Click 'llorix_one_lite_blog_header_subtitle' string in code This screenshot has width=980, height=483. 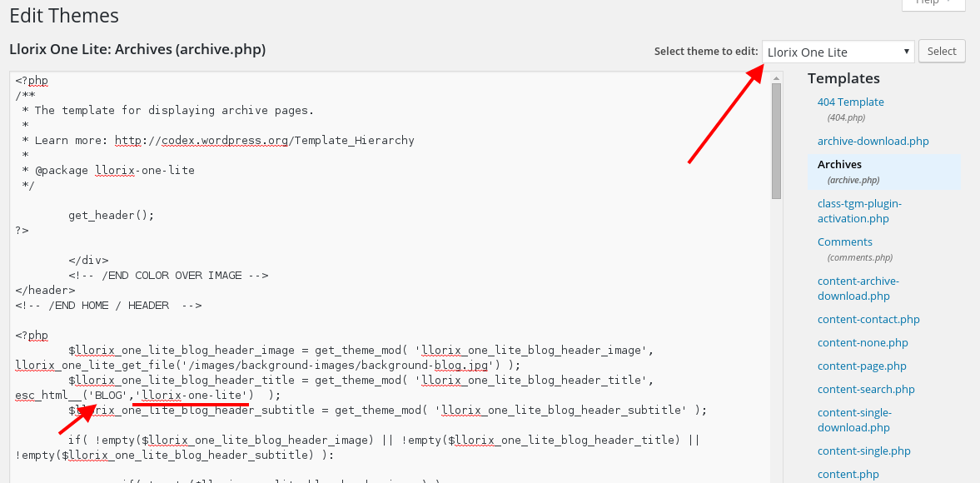point(564,411)
